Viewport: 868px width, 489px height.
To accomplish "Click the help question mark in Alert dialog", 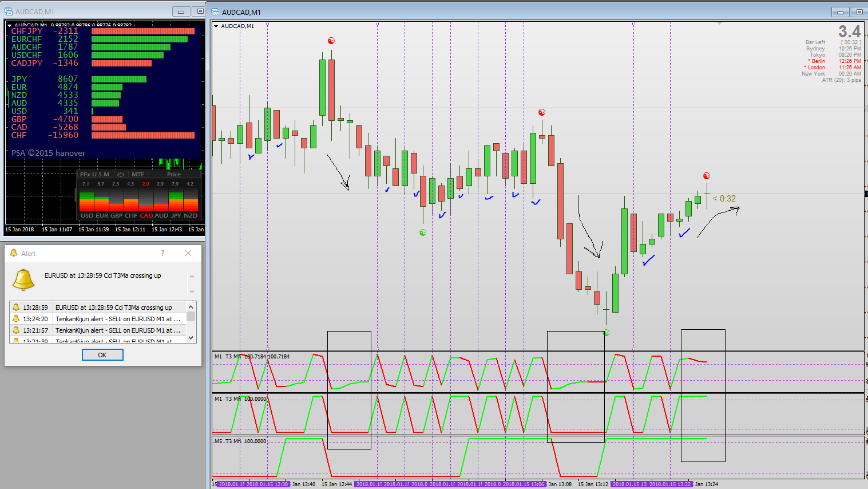I will [162, 253].
